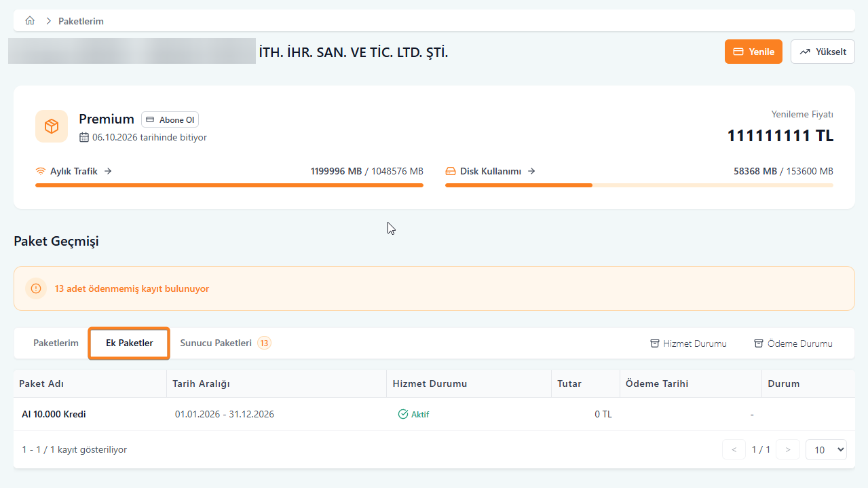
Task: Click the Sunucu Paketleri 13 badge
Action: click(x=264, y=343)
